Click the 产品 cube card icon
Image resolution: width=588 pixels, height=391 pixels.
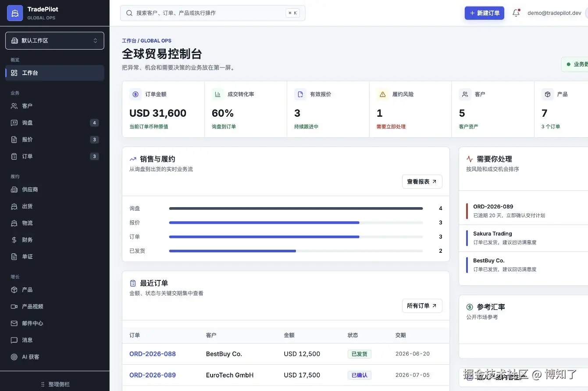pos(547,94)
